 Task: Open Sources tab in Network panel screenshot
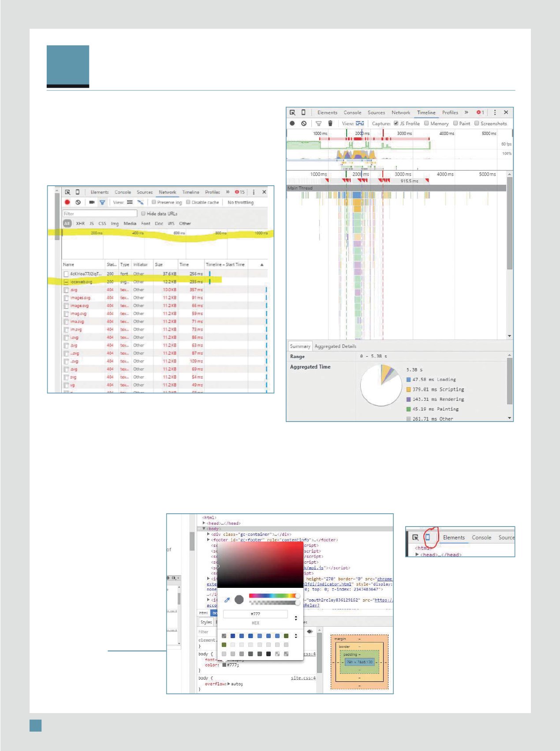pyautogui.click(x=145, y=192)
